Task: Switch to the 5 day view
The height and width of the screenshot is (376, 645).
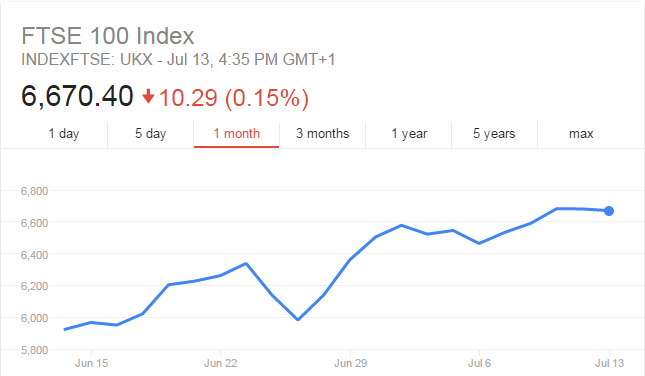Action: pos(151,134)
